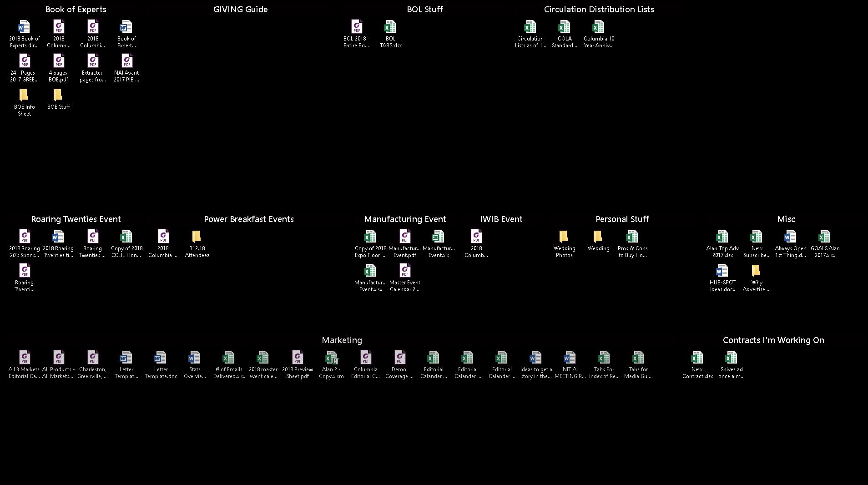
Task: Click the Contracts I'm Working On title
Action: tap(773, 340)
